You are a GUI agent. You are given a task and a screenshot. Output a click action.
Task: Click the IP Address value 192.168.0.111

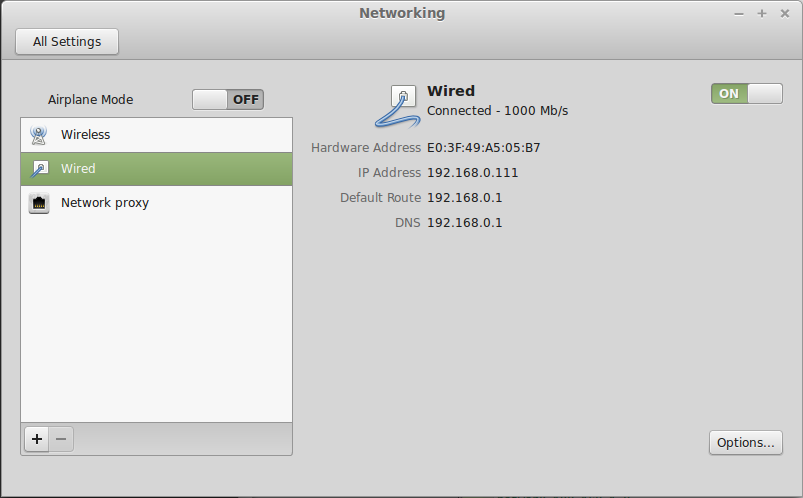pyautogui.click(x=473, y=173)
